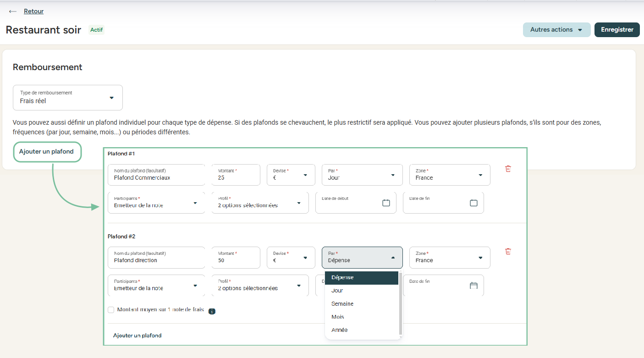Open calendar for Plafond #2 end date

(x=473, y=286)
